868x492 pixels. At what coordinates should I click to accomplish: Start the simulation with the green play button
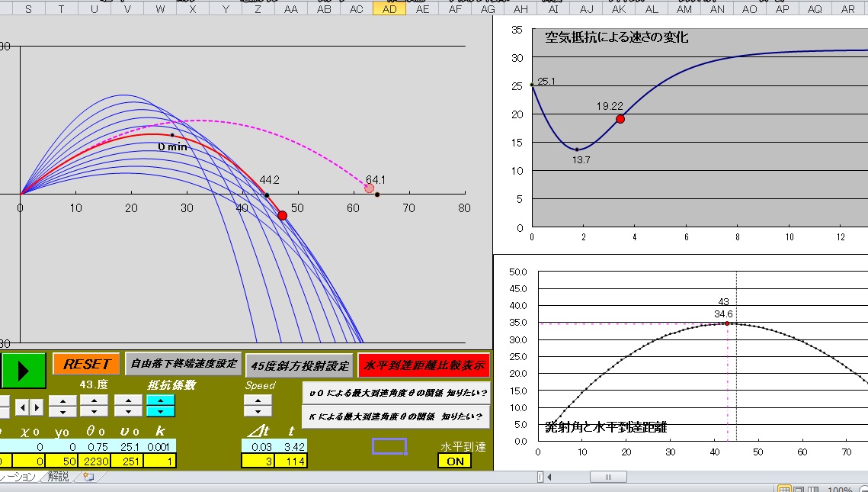[x=23, y=371]
